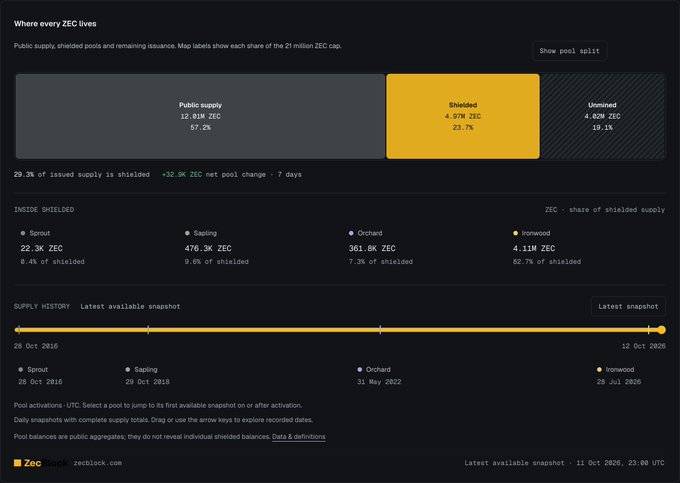Click the ZecBlock logo square
Screen dimensions: 680x483
[x=17, y=463]
